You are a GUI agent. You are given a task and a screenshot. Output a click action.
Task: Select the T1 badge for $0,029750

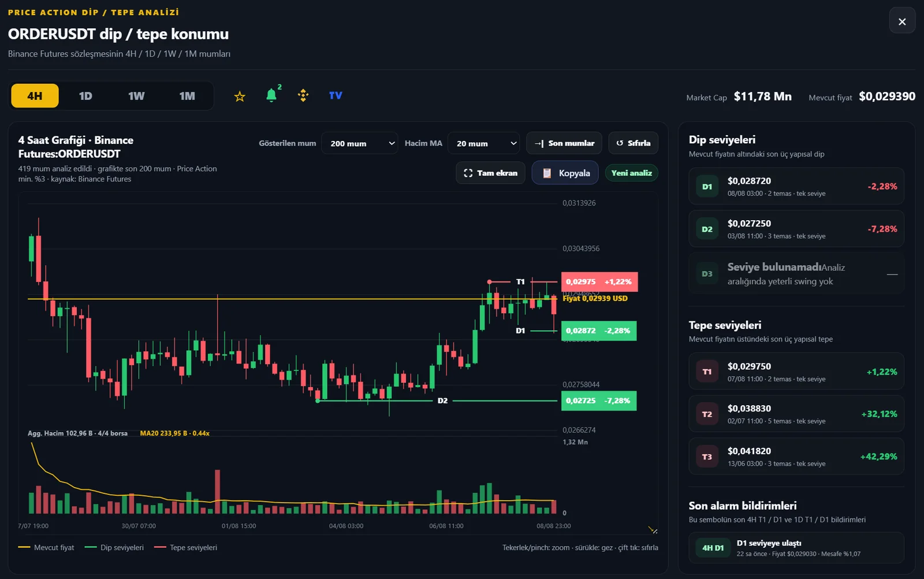tap(707, 372)
